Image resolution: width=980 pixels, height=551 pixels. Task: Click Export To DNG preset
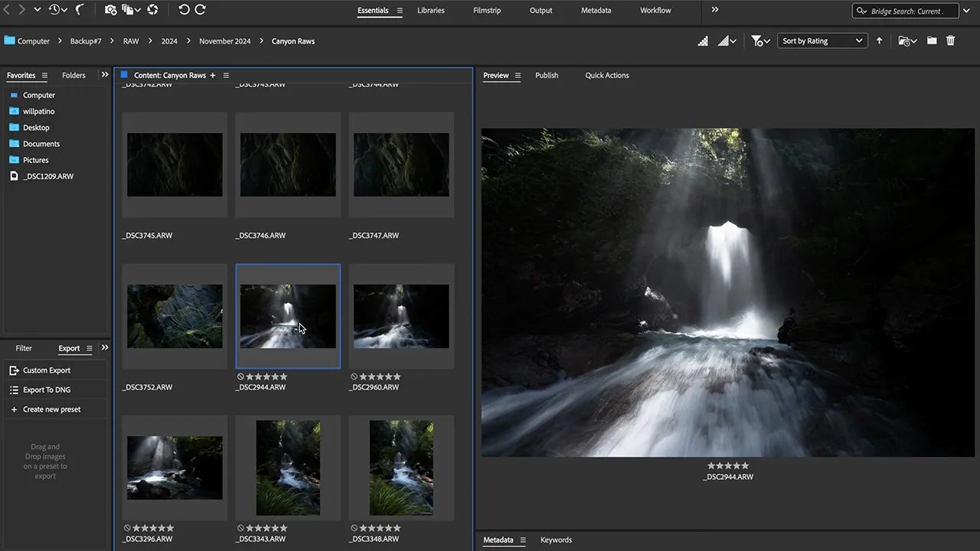(x=46, y=390)
